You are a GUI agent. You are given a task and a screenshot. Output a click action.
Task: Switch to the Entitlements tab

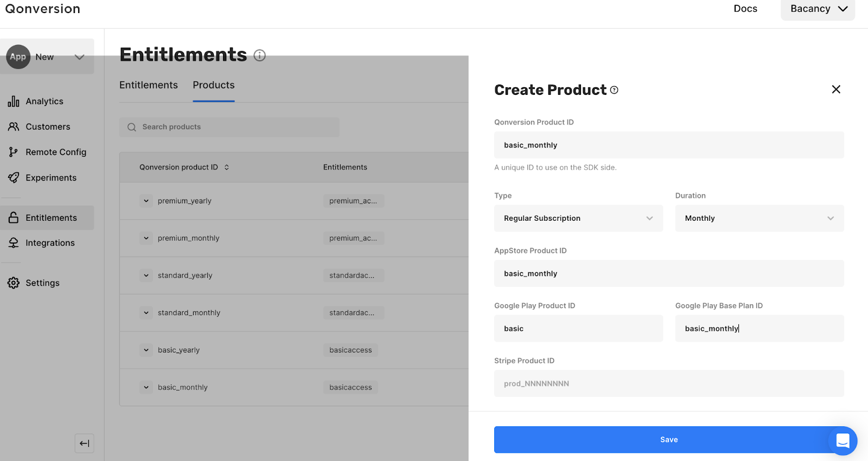[x=149, y=85]
